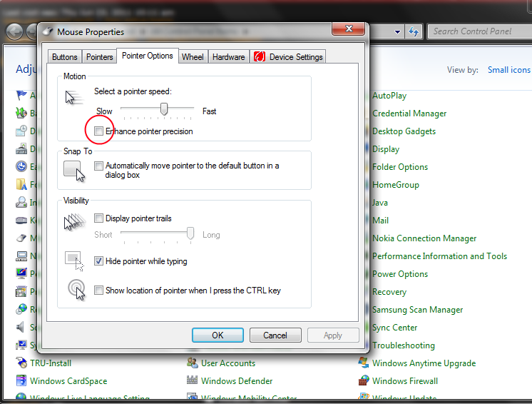Viewport: 532px width, 404px height.
Task: Open the View by Small icons dropdown
Action: (508, 70)
